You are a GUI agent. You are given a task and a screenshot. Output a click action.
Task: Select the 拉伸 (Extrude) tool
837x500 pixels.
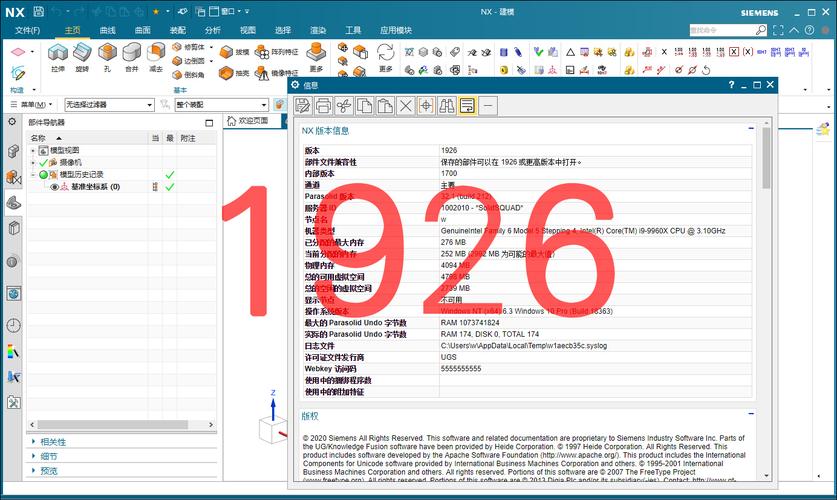point(58,57)
